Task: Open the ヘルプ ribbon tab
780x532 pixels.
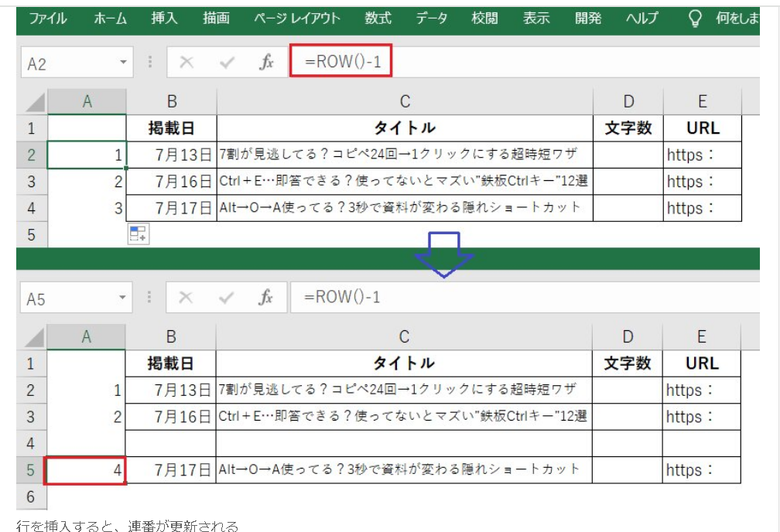Action: coord(641,19)
